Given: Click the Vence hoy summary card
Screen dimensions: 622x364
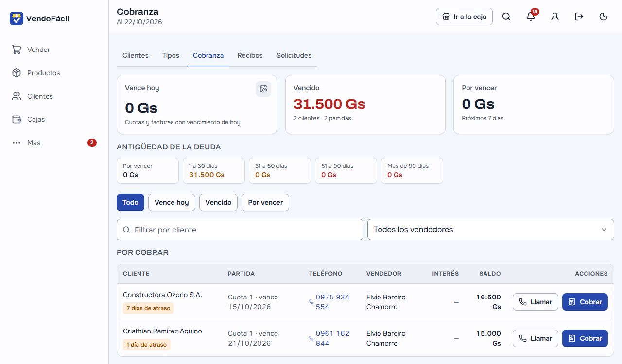Looking at the screenshot, I should tap(197, 104).
